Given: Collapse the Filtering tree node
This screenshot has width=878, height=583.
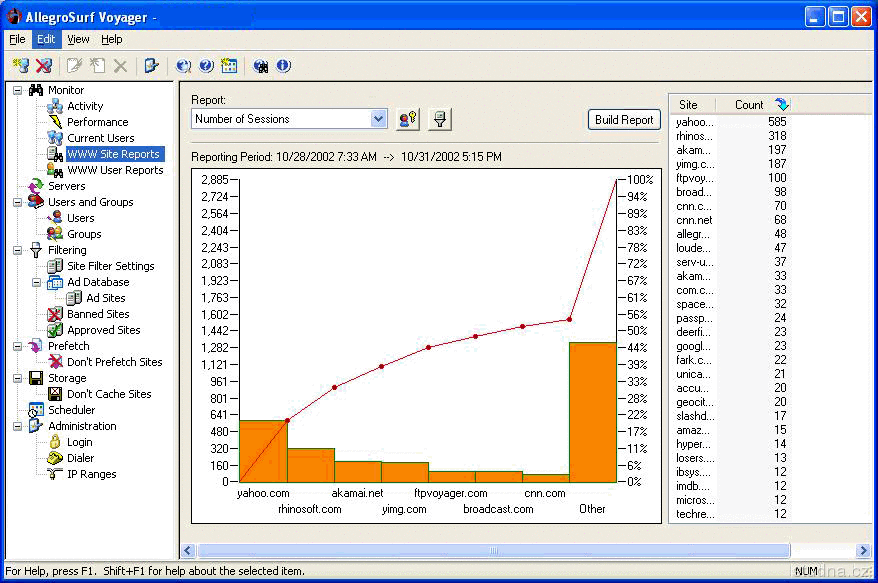Looking at the screenshot, I should tap(17, 250).
